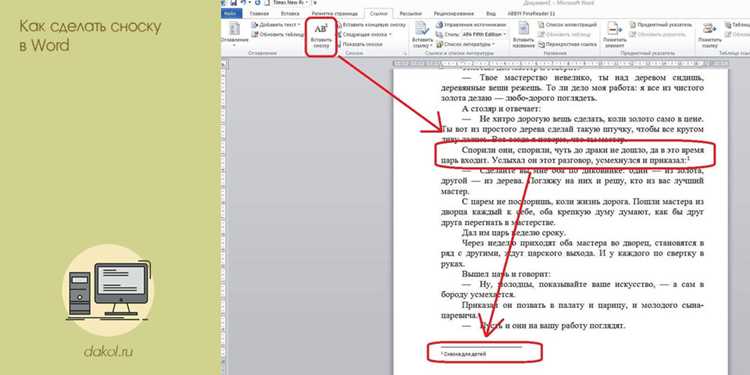The image size is (750, 375).
Task: Click Insert Citation (Вставить ссылку) button
Action: click(422, 34)
